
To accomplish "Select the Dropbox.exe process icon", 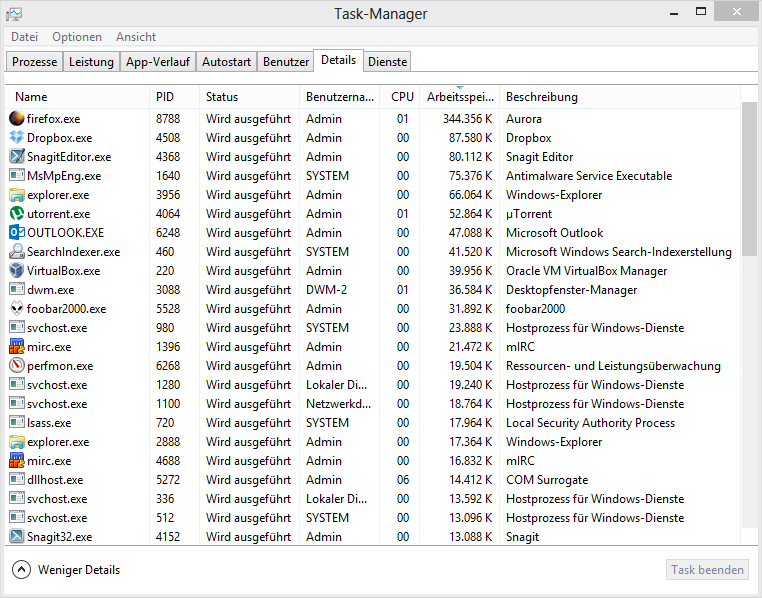I will 16,138.
